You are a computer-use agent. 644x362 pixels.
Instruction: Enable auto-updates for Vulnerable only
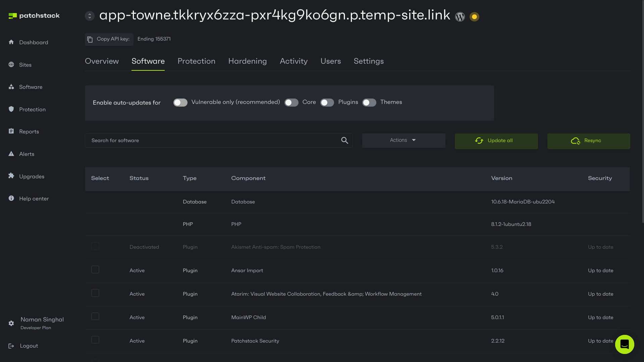tap(180, 103)
